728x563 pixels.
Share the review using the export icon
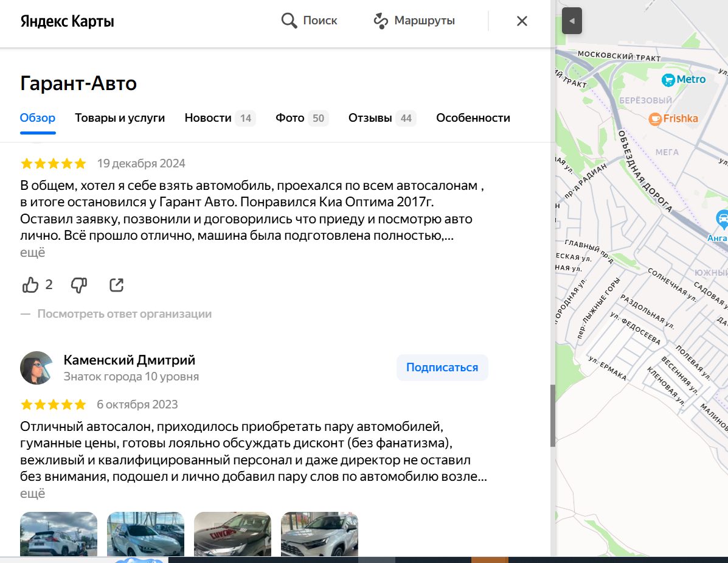point(116,284)
